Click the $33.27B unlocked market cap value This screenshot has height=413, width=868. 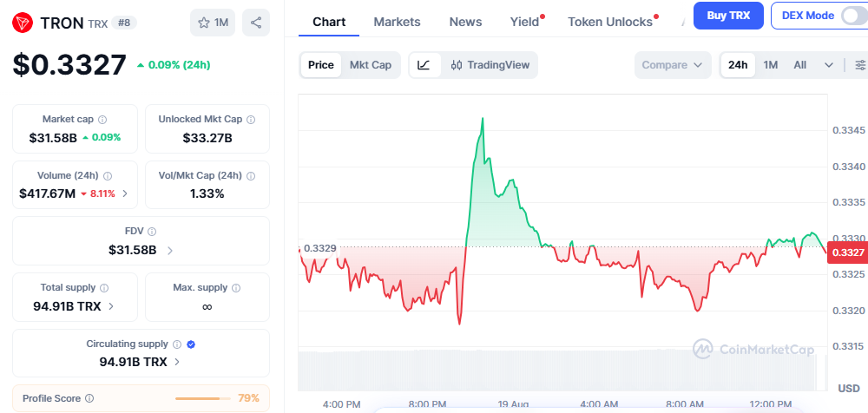tap(207, 137)
